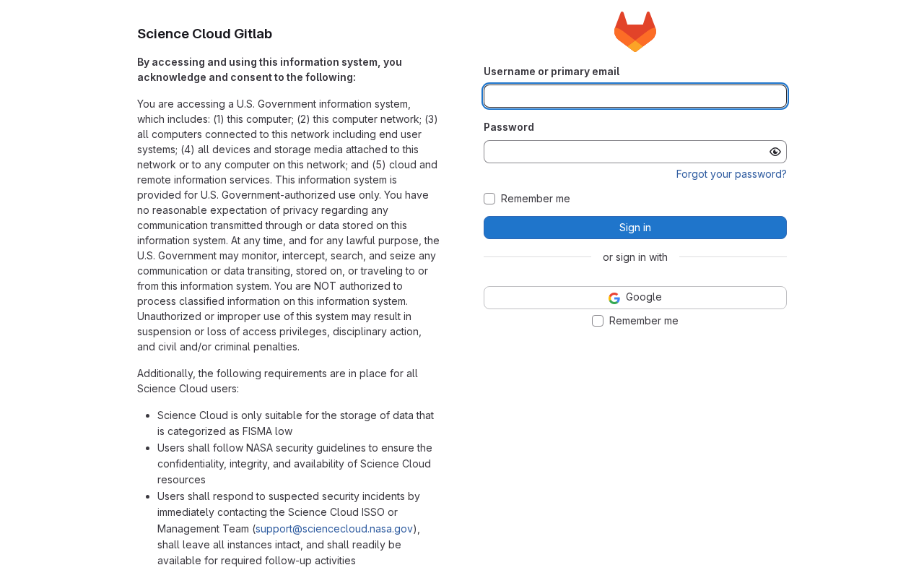924x578 pixels.
Task: Focus the Username or primary email field
Action: pos(635,96)
